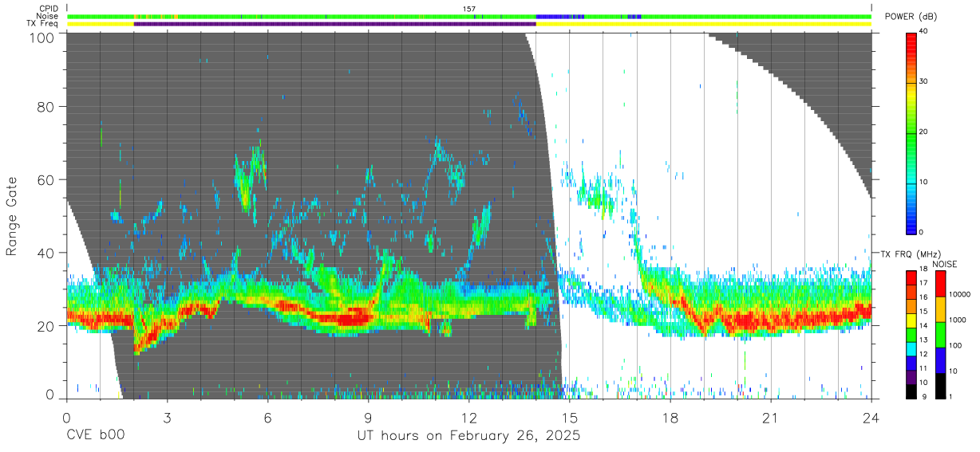Viewport: 980px width, 452px height.
Task: Click the 18 hour tick label
Action: pyautogui.click(x=670, y=418)
